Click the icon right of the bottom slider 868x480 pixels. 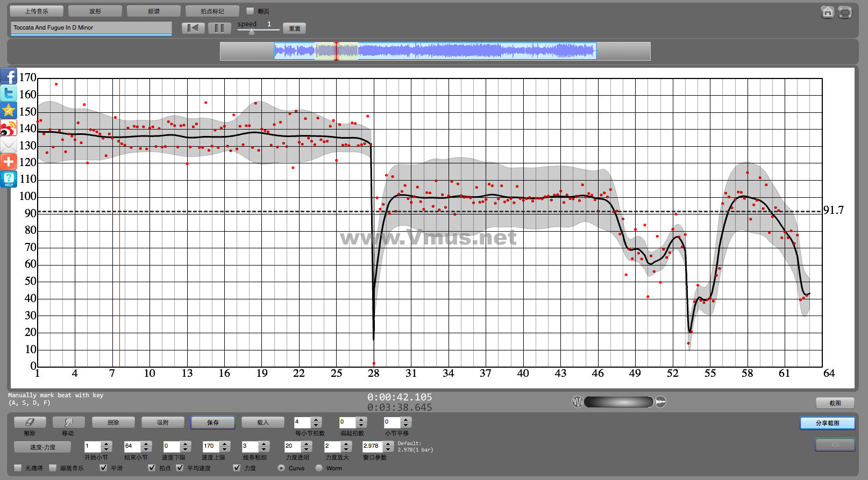click(660, 402)
